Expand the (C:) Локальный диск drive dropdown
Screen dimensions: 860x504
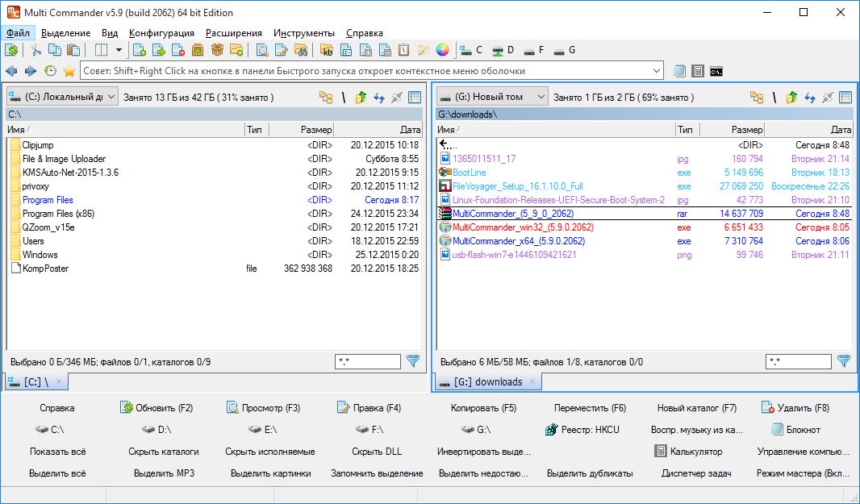tap(111, 97)
